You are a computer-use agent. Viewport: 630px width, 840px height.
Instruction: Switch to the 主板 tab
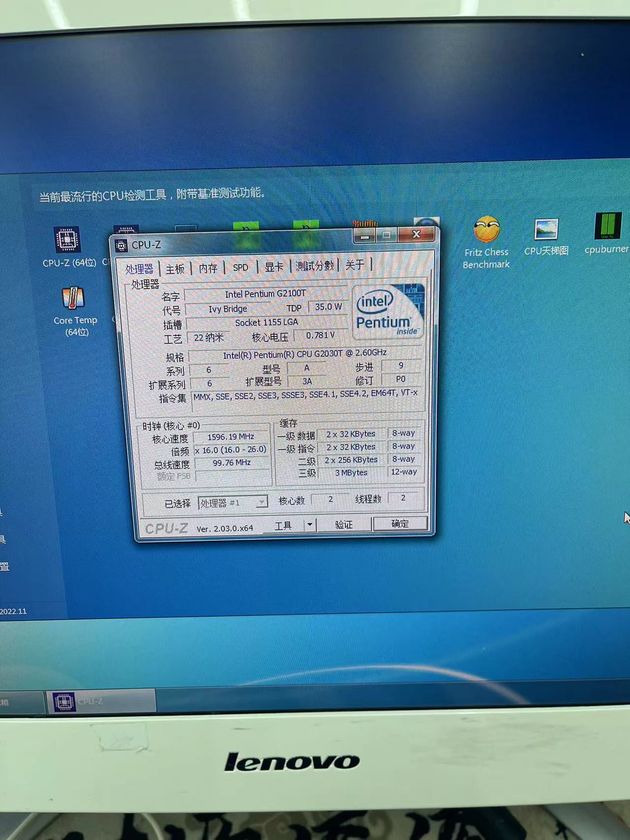coord(175,269)
